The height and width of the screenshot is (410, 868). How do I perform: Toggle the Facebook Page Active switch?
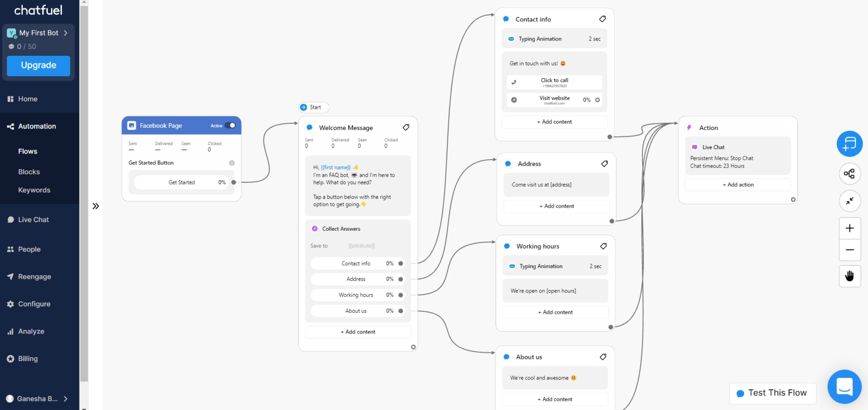pos(230,125)
